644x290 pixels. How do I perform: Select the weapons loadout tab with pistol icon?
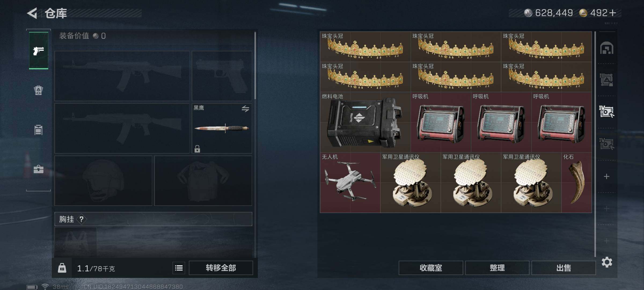tap(38, 50)
